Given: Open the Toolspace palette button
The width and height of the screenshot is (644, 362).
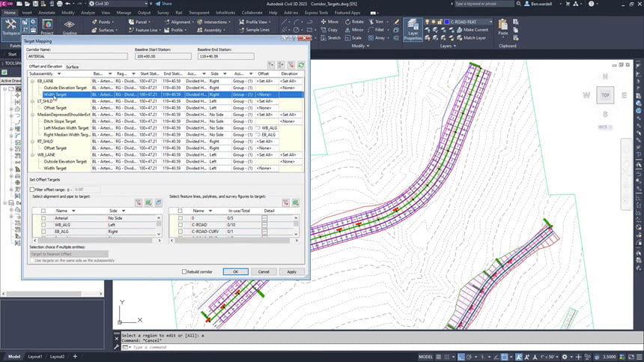Looking at the screenshot, I should tap(10, 28).
